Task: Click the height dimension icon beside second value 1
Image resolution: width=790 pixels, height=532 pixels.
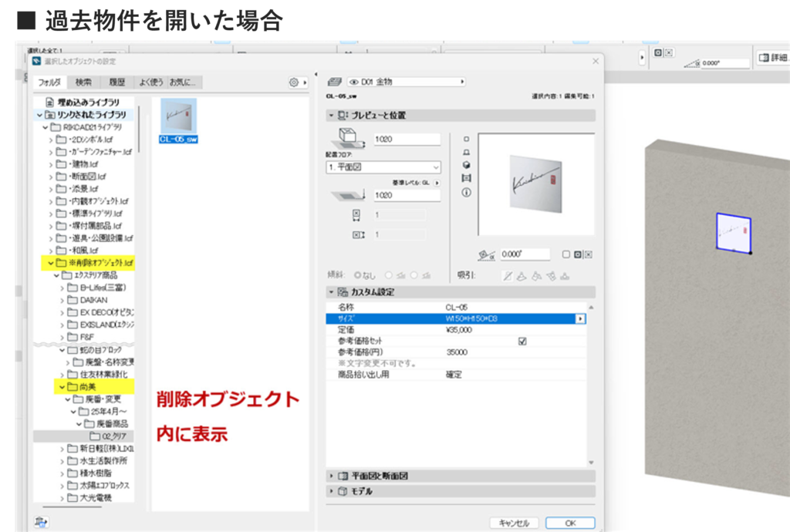Action: [x=358, y=235]
